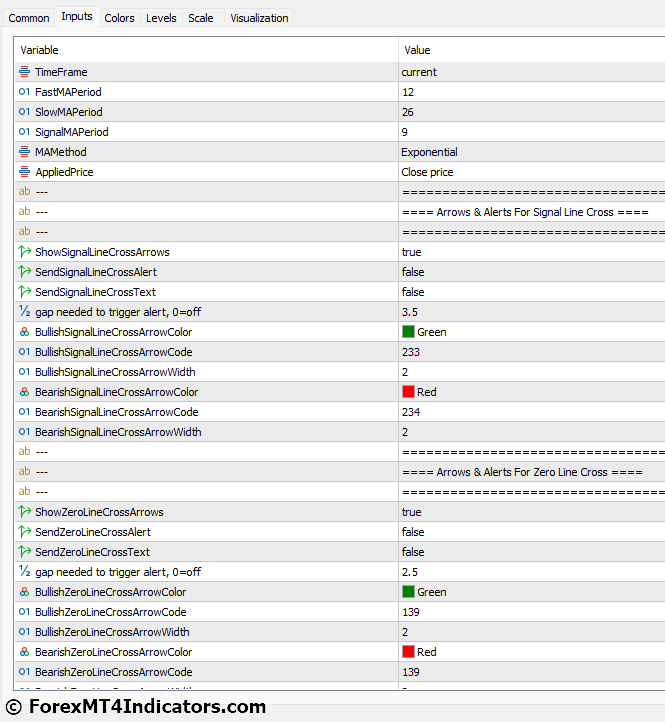Click the SendZeroLineCrossAlert boolean icon
665x722 pixels.
25,532
